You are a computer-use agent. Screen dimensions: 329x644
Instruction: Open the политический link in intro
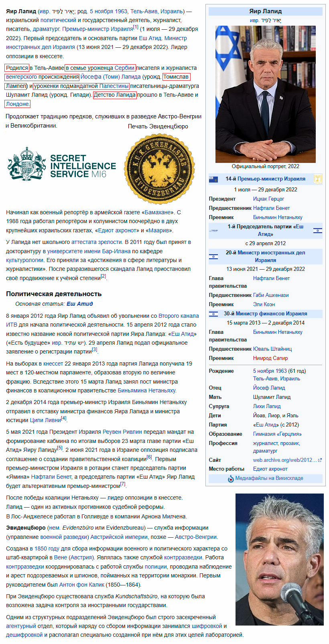[58, 20]
